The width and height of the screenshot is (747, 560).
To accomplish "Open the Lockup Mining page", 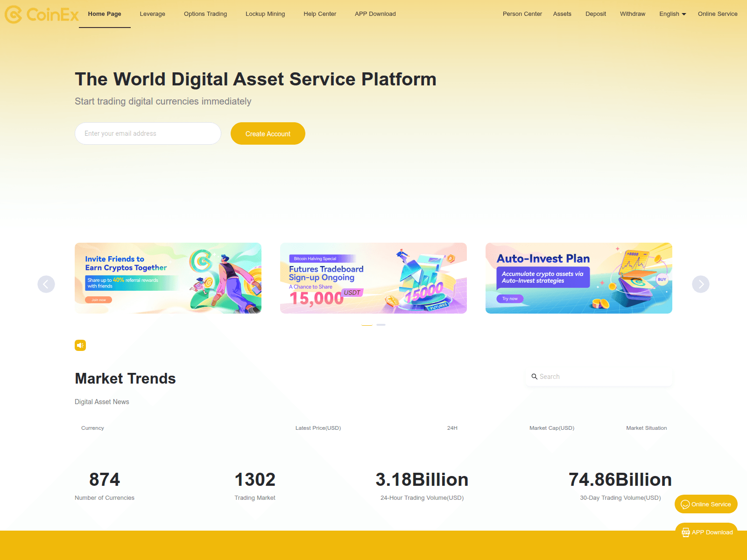I will 265,14.
